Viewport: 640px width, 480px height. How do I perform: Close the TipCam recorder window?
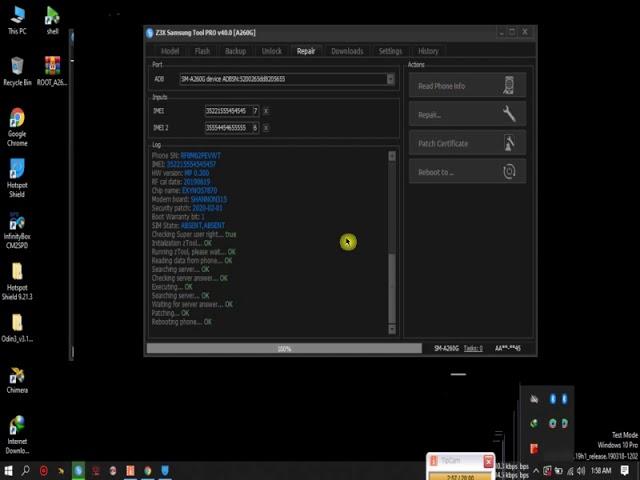click(x=488, y=461)
